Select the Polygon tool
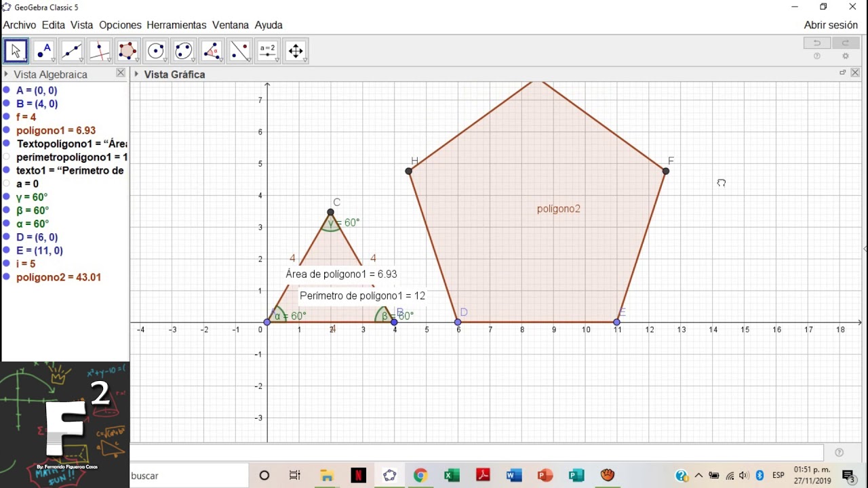The image size is (868, 488). point(127,51)
